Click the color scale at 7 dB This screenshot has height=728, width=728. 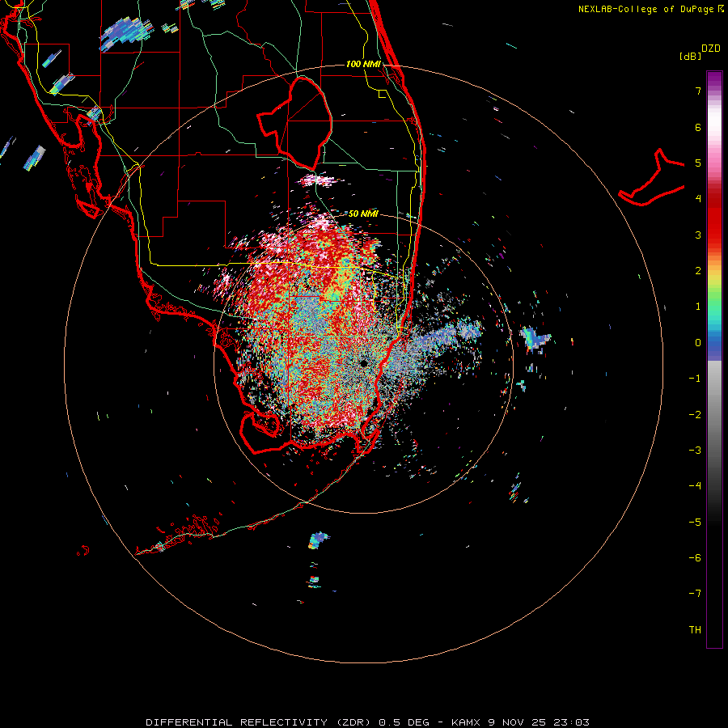(x=714, y=91)
